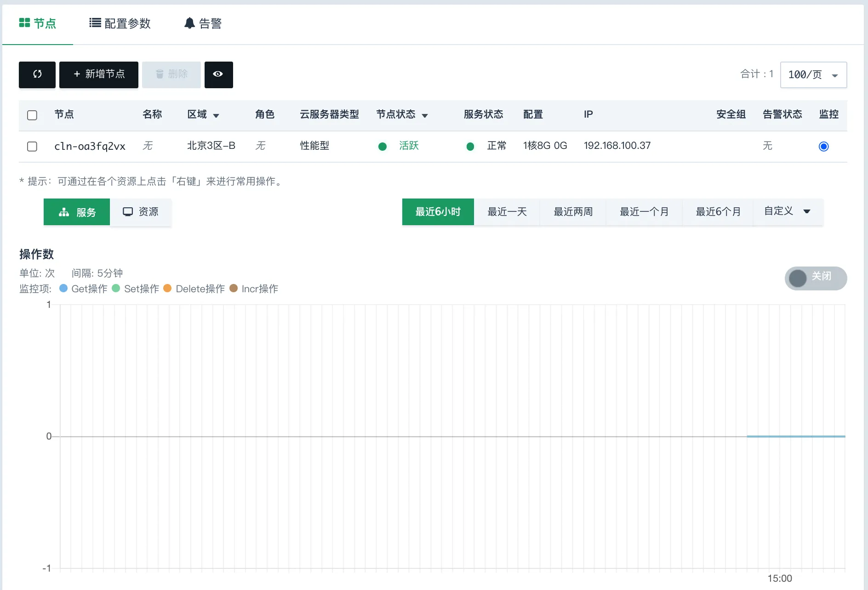This screenshot has height=590, width=868.
Task: Click the 安全组 column header
Action: point(731,114)
